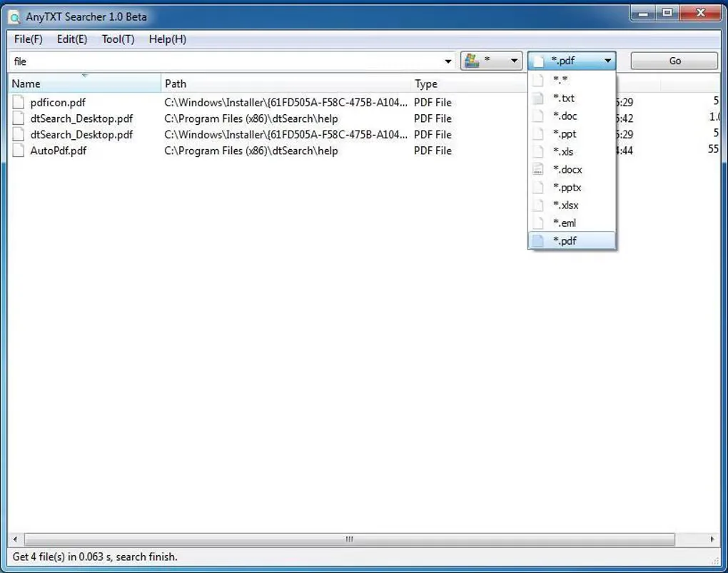Click the document icon next to *.docx option
This screenshot has height=573, width=728.
click(537, 170)
